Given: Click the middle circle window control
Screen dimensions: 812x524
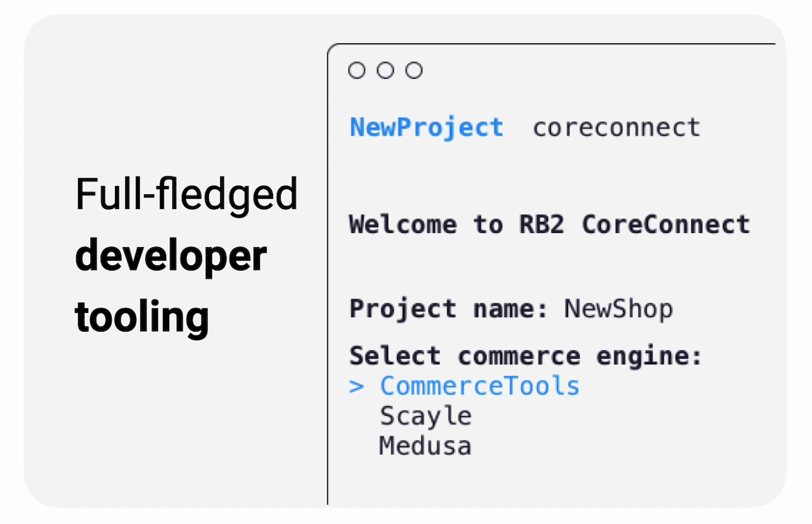Looking at the screenshot, I should coord(385,70).
